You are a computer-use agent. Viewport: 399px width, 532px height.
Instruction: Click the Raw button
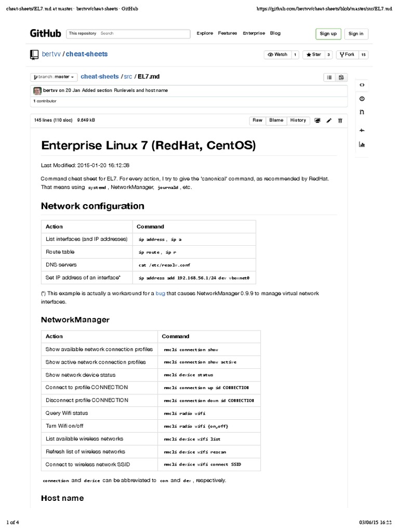(x=257, y=120)
